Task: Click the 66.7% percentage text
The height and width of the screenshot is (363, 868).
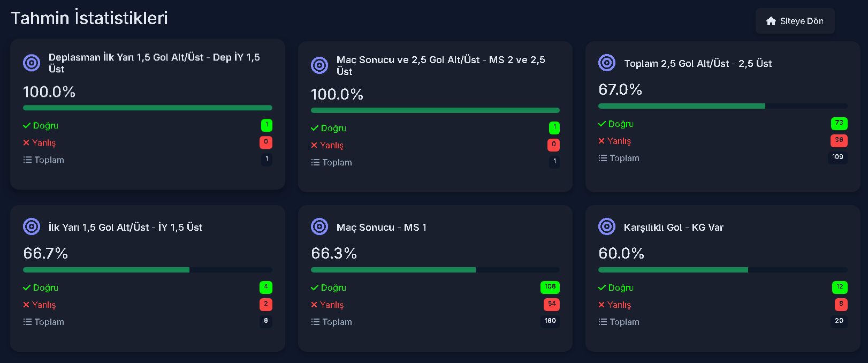Action: click(x=45, y=253)
